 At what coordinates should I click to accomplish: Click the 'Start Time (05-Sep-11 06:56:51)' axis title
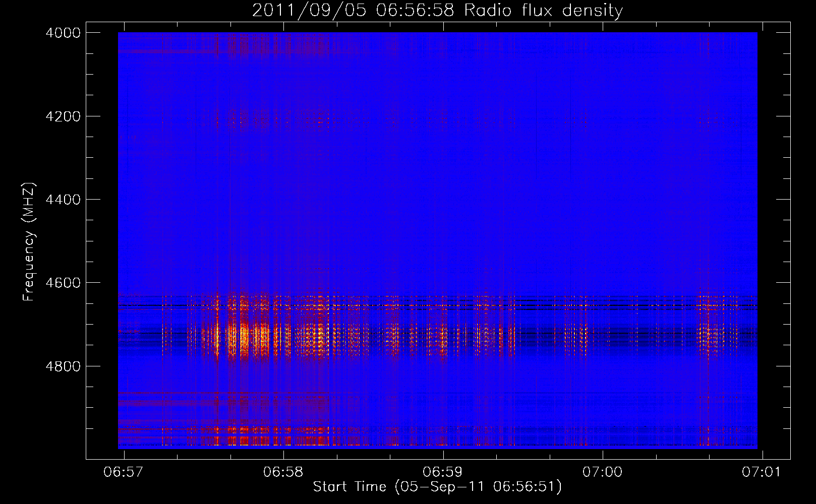(437, 487)
